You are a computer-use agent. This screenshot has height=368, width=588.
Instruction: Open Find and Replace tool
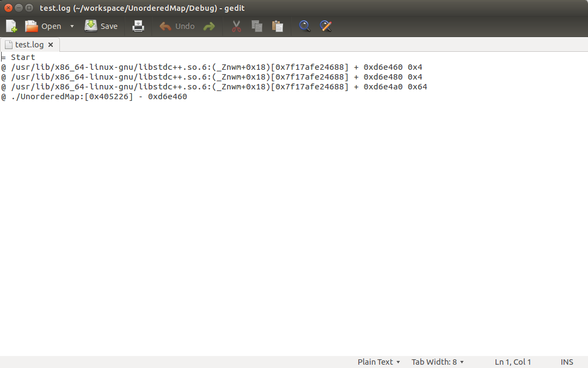(x=326, y=26)
